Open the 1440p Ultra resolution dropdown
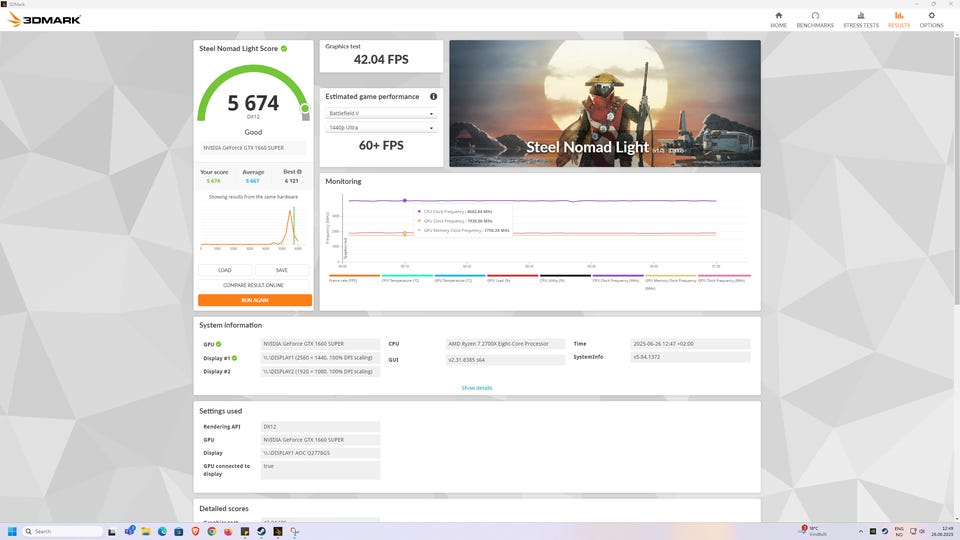 click(380, 128)
